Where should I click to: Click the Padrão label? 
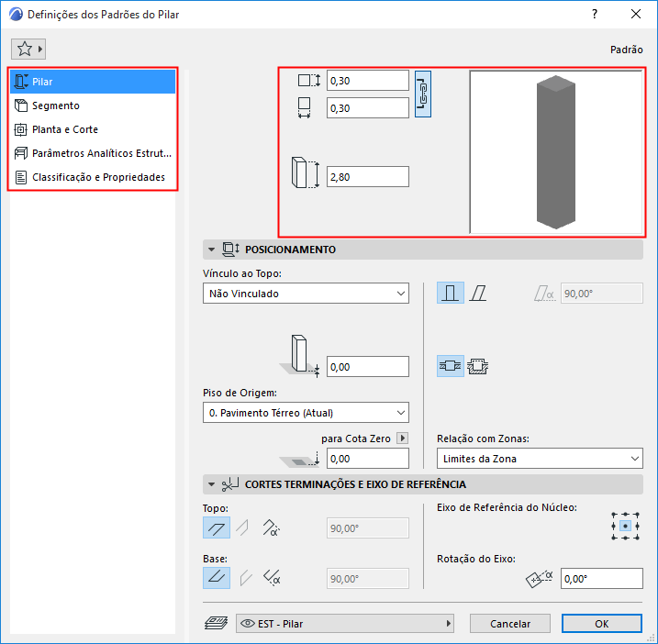click(x=627, y=50)
